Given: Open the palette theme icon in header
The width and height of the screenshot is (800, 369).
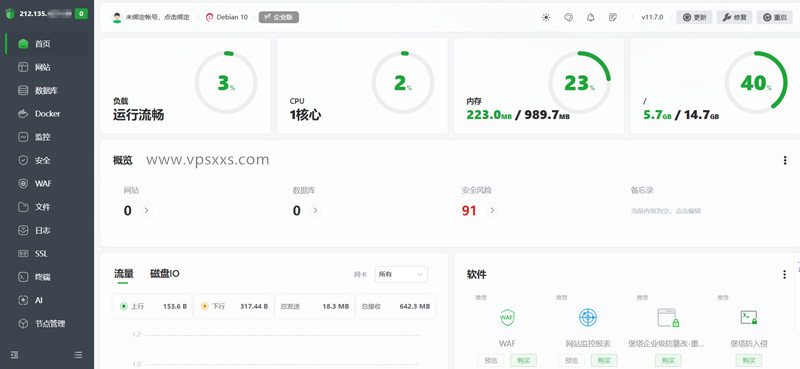Looking at the screenshot, I should click(568, 17).
